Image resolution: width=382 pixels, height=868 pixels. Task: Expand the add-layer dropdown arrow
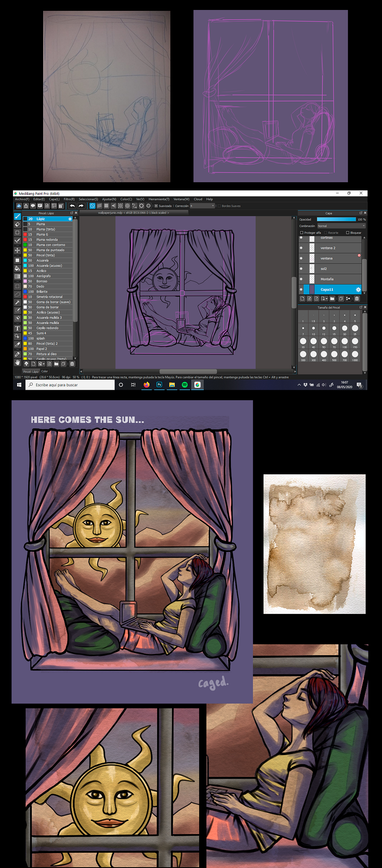click(327, 299)
